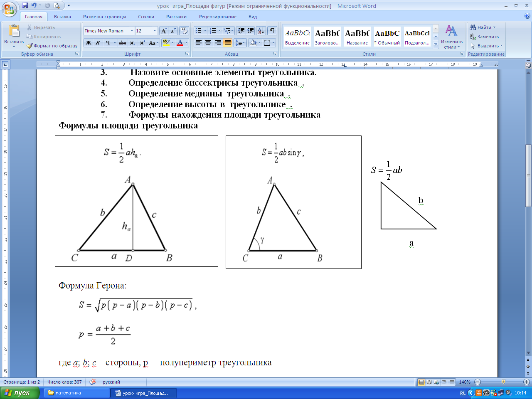Click the пуск Start button
The image size is (532, 399).
20,393
